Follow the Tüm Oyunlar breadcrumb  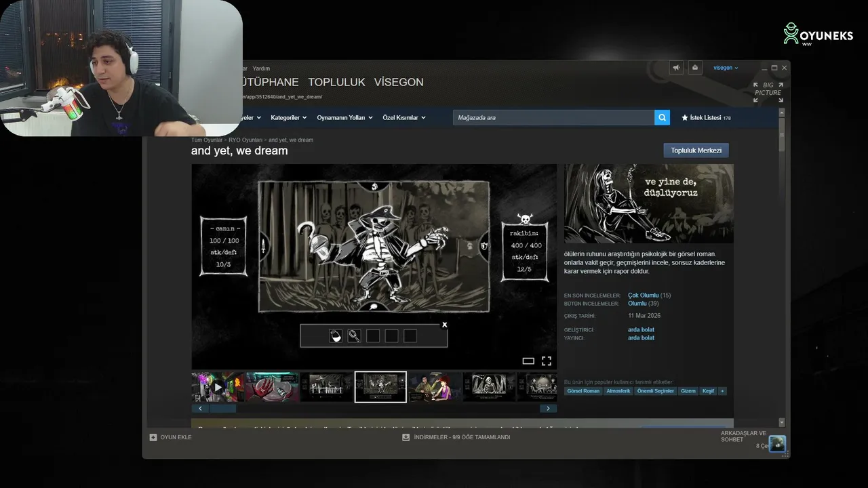(207, 140)
